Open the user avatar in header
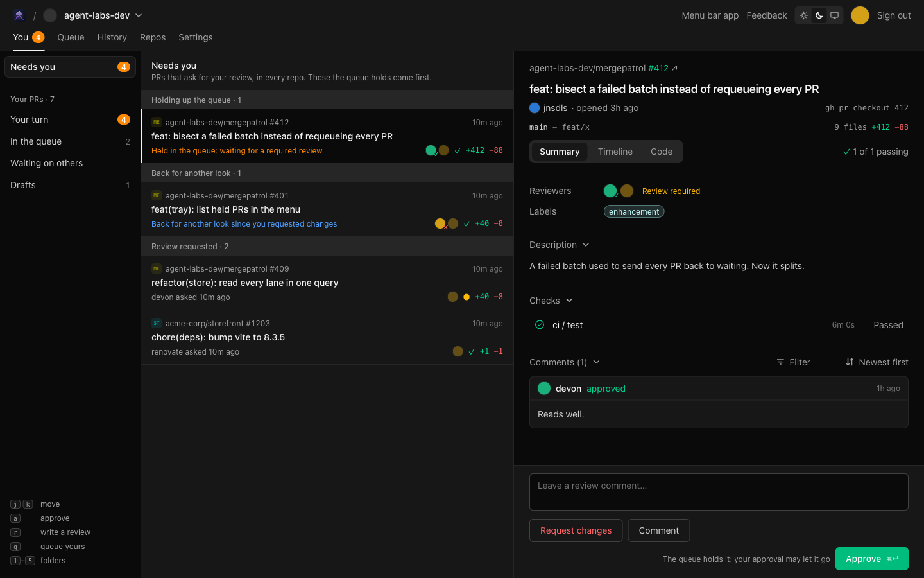 860,15
